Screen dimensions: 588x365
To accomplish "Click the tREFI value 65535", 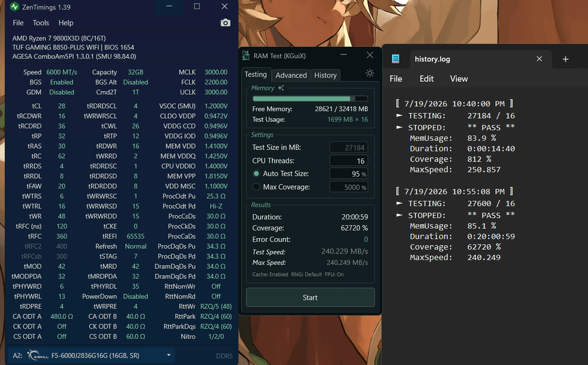I will pyautogui.click(x=136, y=236).
